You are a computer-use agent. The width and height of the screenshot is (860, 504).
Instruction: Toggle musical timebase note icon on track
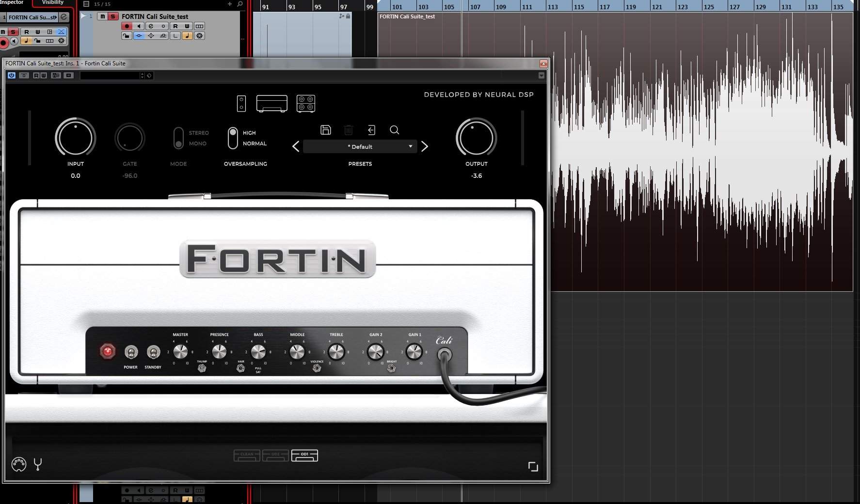[x=187, y=36]
